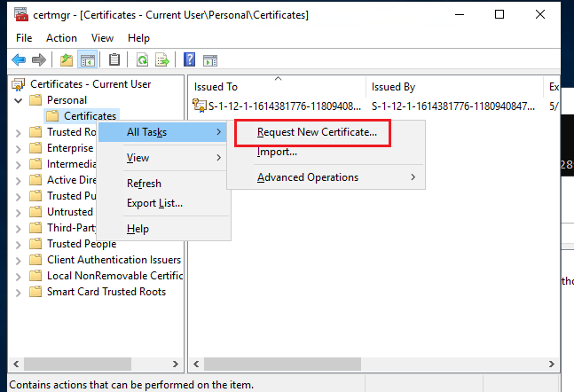
Task: Select the issued certificate row icon
Action: point(202,106)
